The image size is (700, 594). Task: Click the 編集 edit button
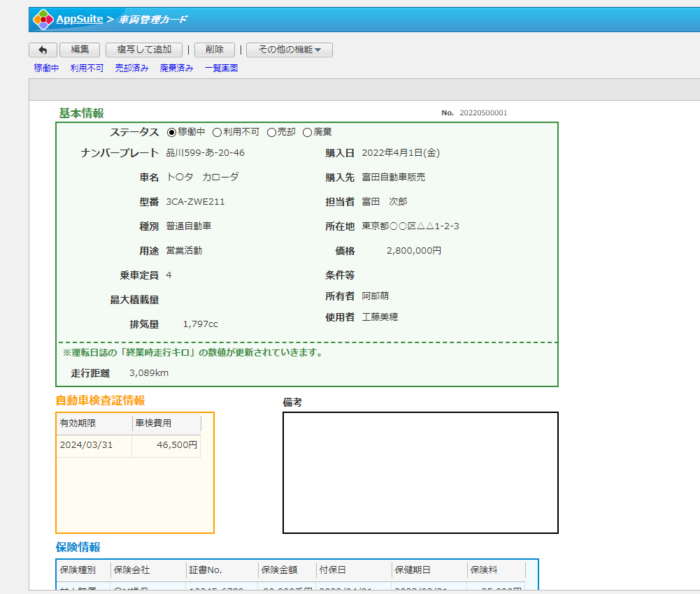click(80, 50)
